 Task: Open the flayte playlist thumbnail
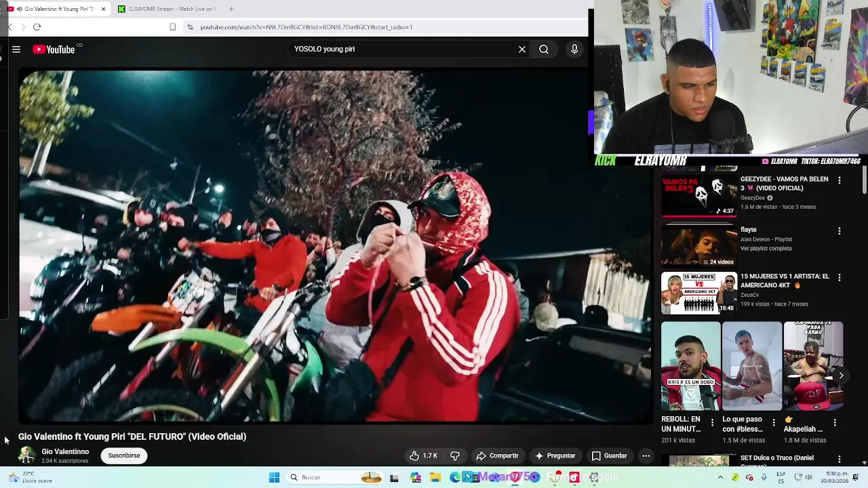699,245
